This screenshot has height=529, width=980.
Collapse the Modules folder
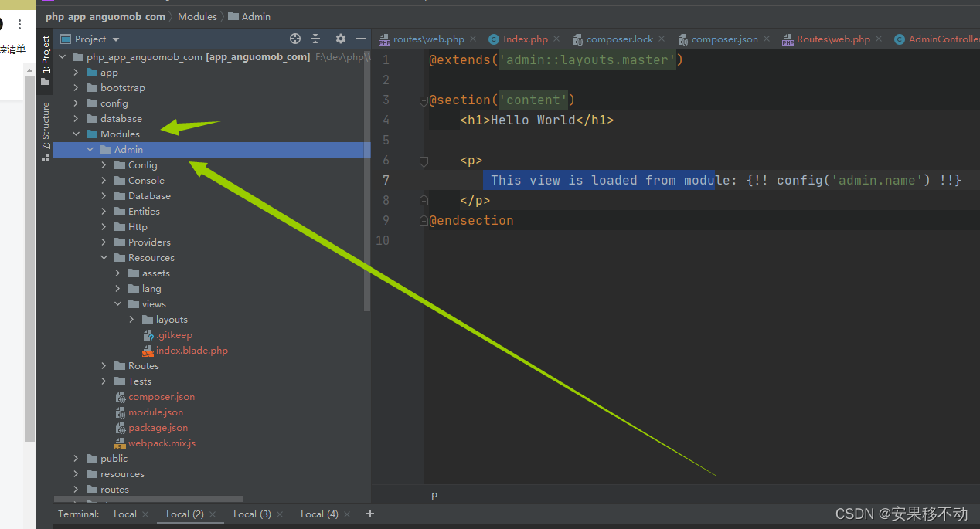76,134
